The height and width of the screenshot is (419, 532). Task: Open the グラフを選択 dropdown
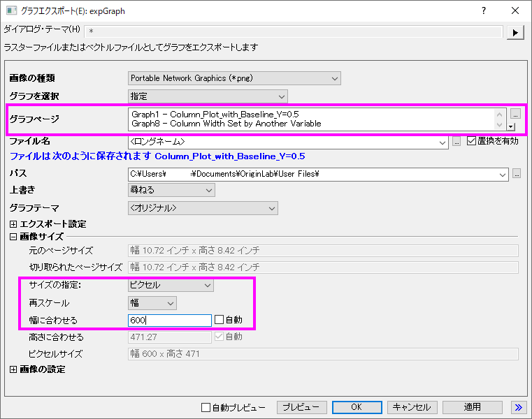pyautogui.click(x=208, y=96)
